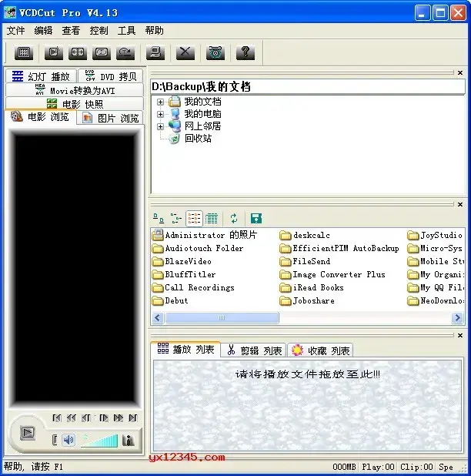The height and width of the screenshot is (476, 471).
Task: Select 我的电脑 in the folder tree
Action: pyautogui.click(x=203, y=114)
